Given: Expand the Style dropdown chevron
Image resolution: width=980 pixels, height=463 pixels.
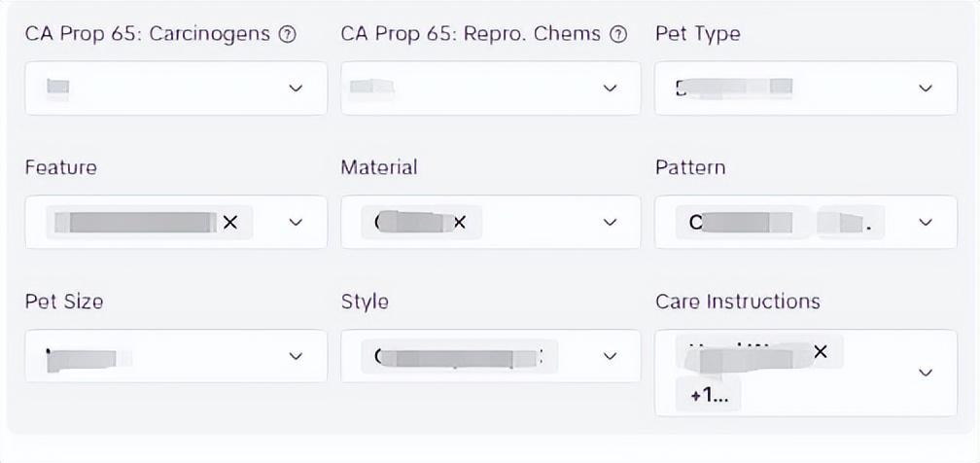Looking at the screenshot, I should (610, 356).
